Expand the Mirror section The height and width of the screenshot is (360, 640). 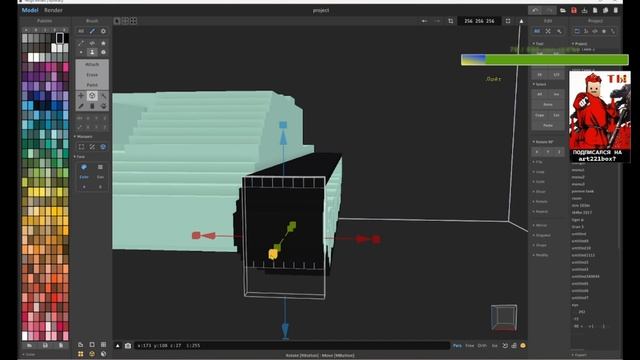point(540,225)
